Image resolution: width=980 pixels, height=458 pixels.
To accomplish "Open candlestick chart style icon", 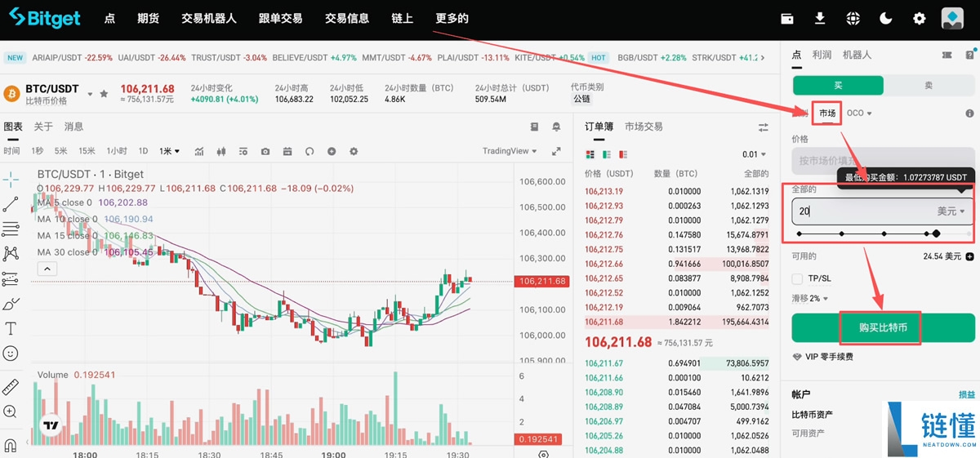I will click(221, 152).
